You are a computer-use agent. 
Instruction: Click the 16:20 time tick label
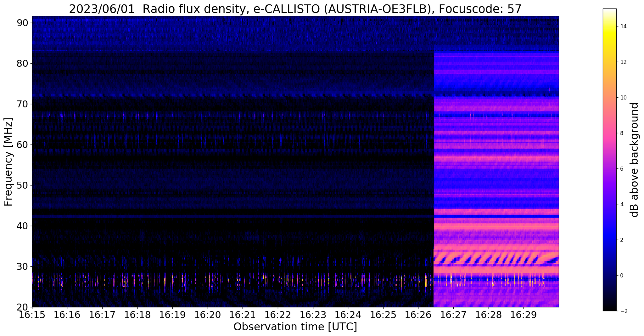click(x=208, y=315)
